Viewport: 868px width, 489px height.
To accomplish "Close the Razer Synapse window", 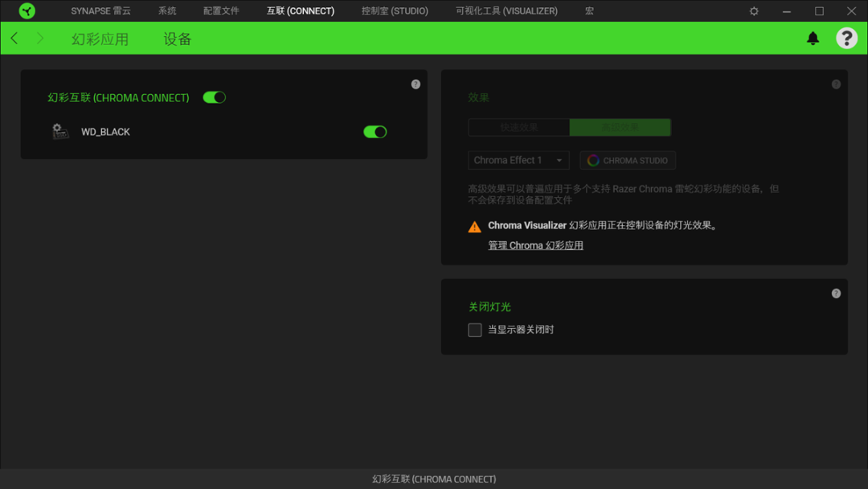I will pos(851,11).
